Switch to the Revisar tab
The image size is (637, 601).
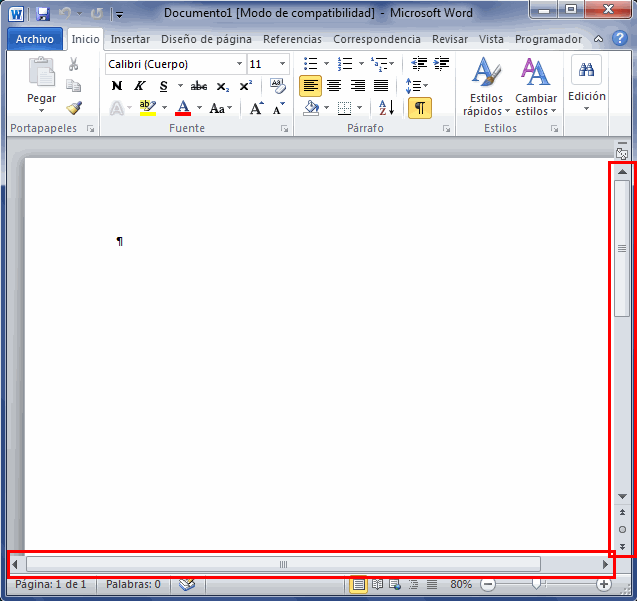pyautogui.click(x=450, y=39)
